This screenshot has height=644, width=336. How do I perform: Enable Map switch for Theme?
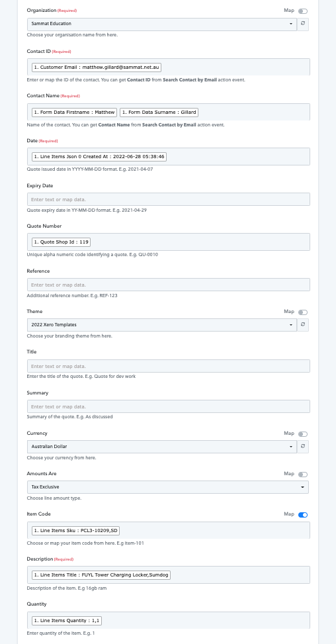point(303,312)
